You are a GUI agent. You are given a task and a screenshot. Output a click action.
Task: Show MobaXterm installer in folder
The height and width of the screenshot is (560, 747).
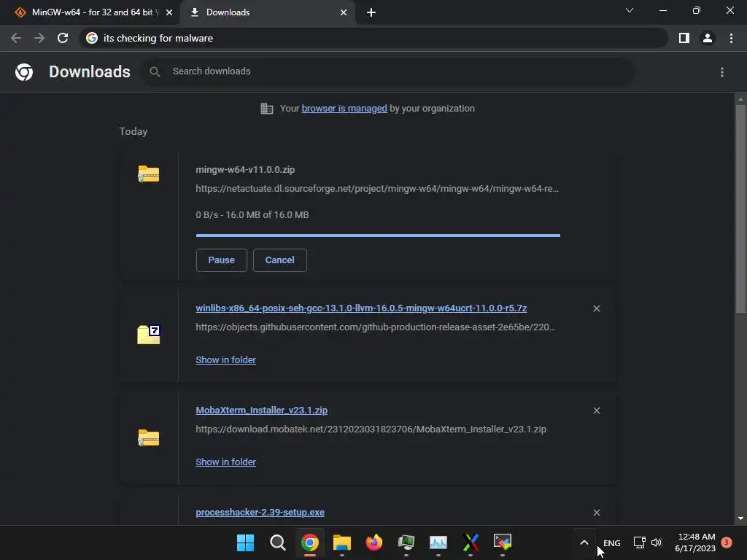pyautogui.click(x=226, y=462)
